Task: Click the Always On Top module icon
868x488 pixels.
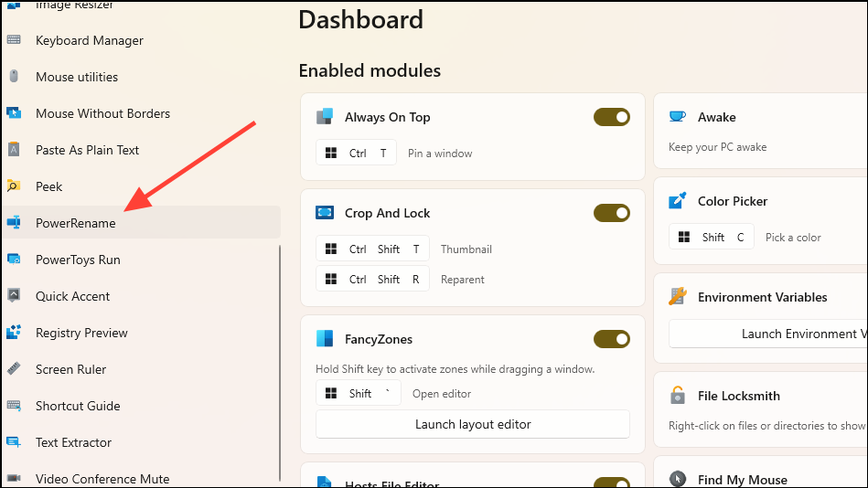Action: click(x=325, y=117)
